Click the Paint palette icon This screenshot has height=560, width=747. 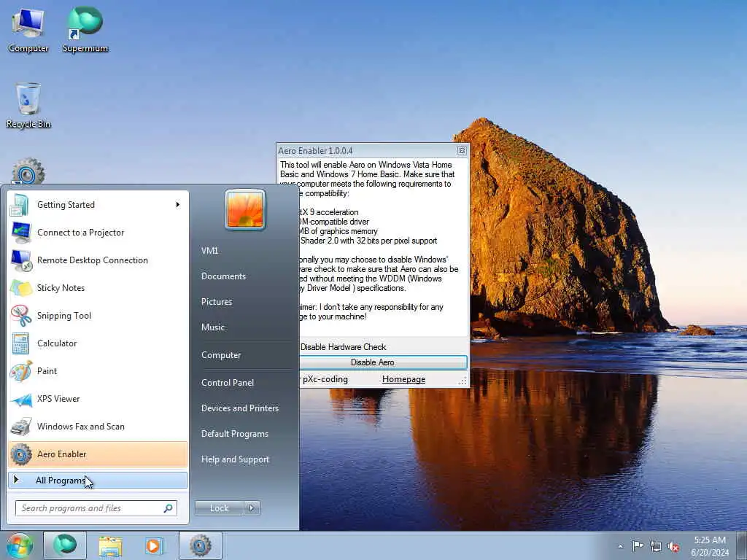click(x=21, y=371)
